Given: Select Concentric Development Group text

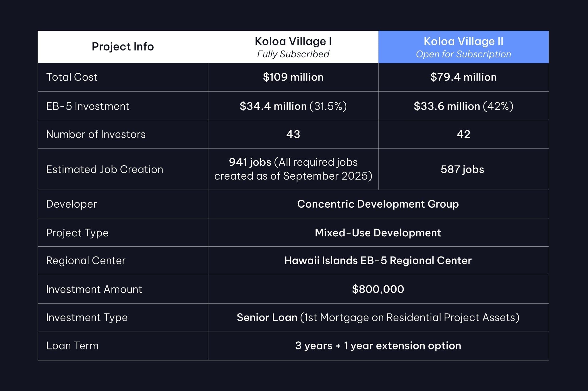Looking at the screenshot, I should pyautogui.click(x=378, y=204).
